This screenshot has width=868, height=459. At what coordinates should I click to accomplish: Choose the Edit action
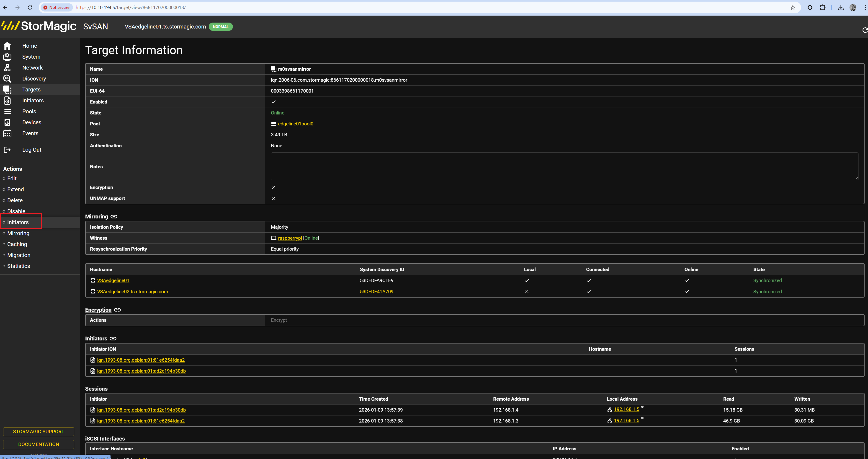click(x=12, y=178)
